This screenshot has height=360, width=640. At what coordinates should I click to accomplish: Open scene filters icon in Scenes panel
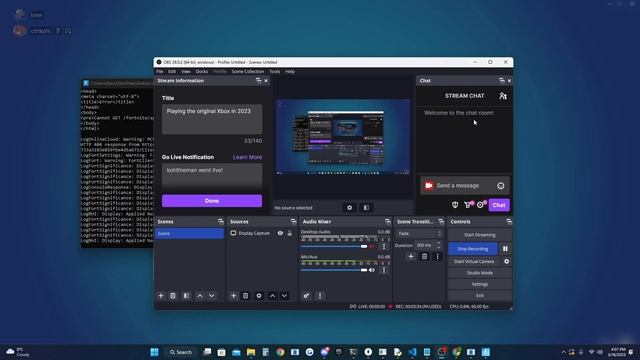(186, 296)
